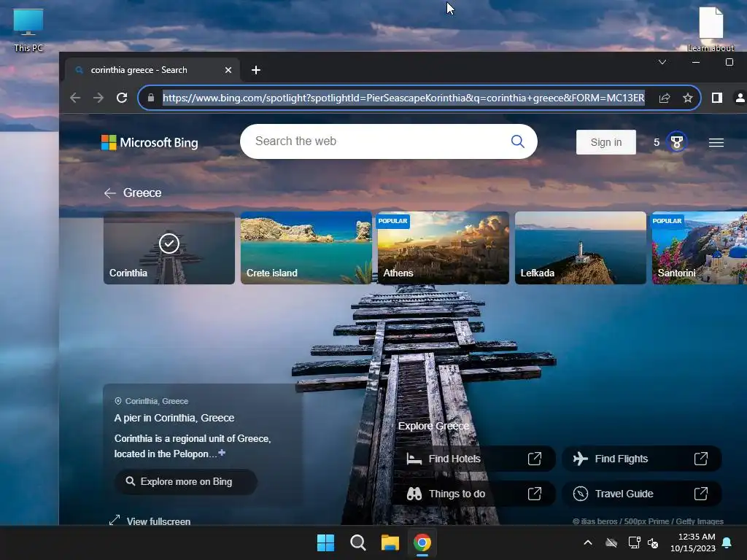The height and width of the screenshot is (560, 747).
Task: Click the Chrome taskbar icon
Action: tap(422, 542)
